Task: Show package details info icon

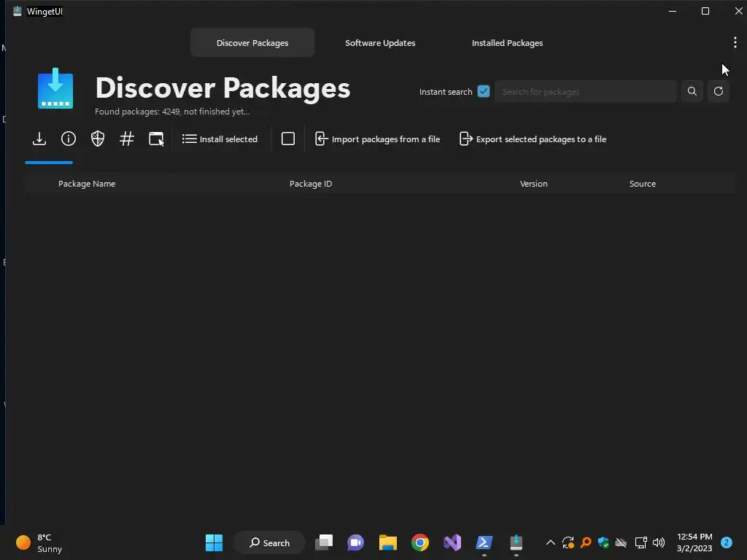Action: (x=69, y=139)
